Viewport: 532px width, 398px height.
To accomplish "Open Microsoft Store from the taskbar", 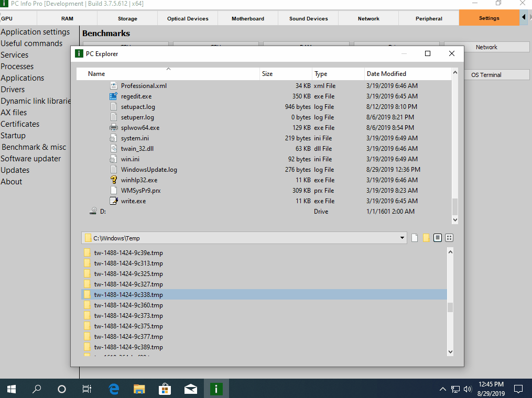I will (165, 389).
